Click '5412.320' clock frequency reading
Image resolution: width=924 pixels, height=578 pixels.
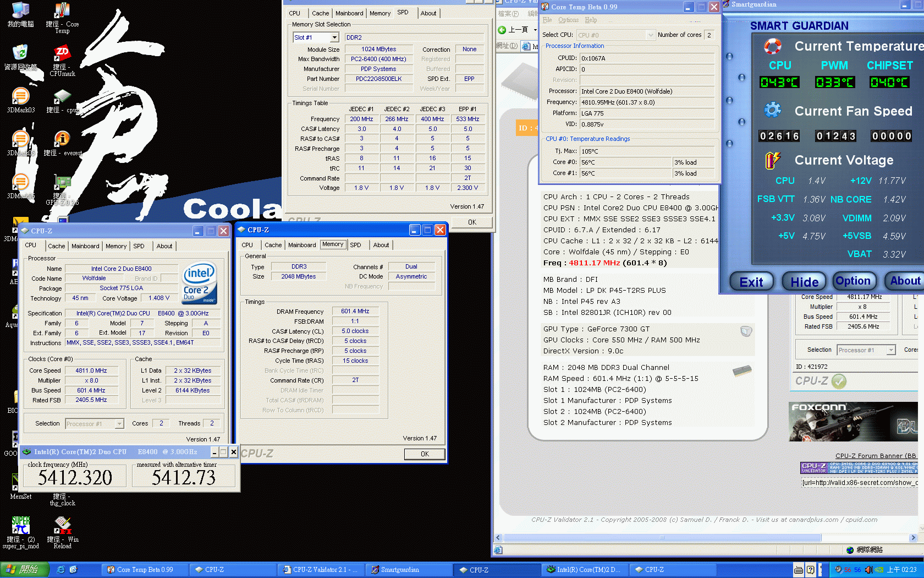(x=75, y=477)
